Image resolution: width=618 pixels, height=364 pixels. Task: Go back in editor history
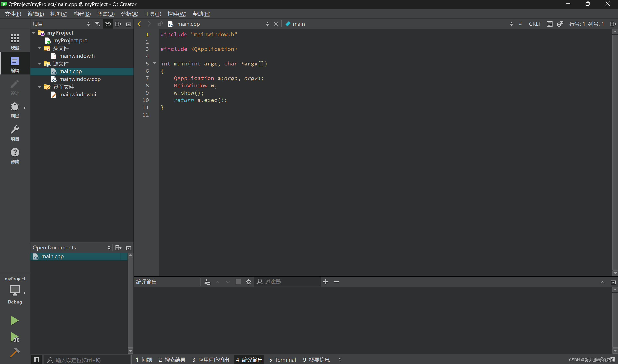coord(139,24)
